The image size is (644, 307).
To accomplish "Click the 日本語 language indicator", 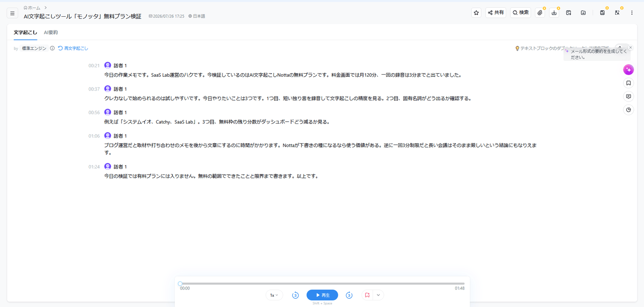I will [197, 16].
